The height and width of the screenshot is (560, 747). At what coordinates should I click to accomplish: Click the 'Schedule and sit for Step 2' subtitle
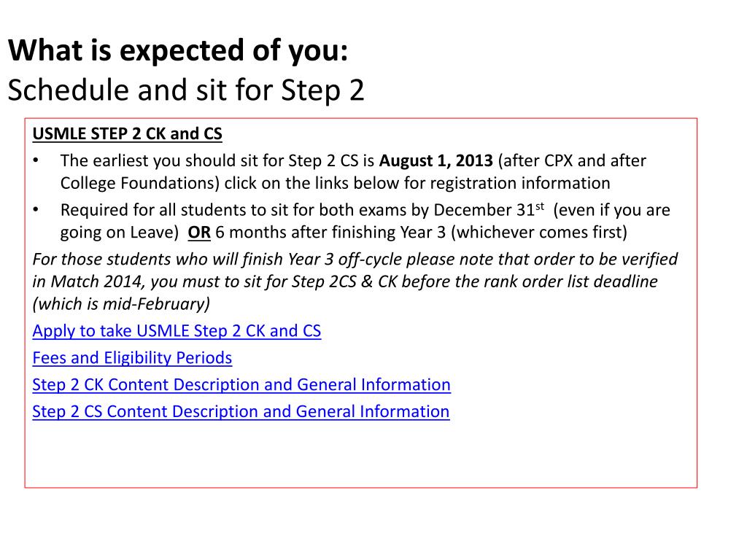tap(186, 90)
